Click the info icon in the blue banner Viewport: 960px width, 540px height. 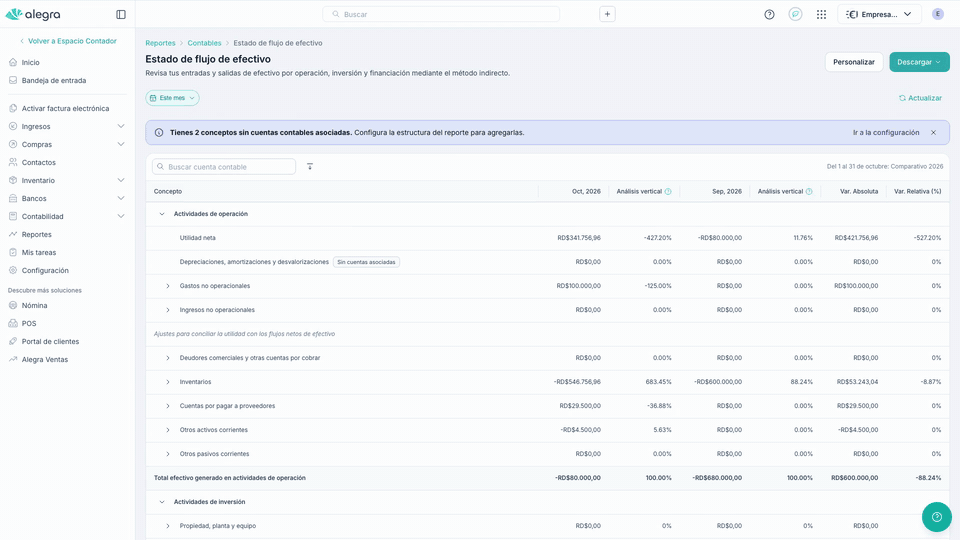coord(159,132)
